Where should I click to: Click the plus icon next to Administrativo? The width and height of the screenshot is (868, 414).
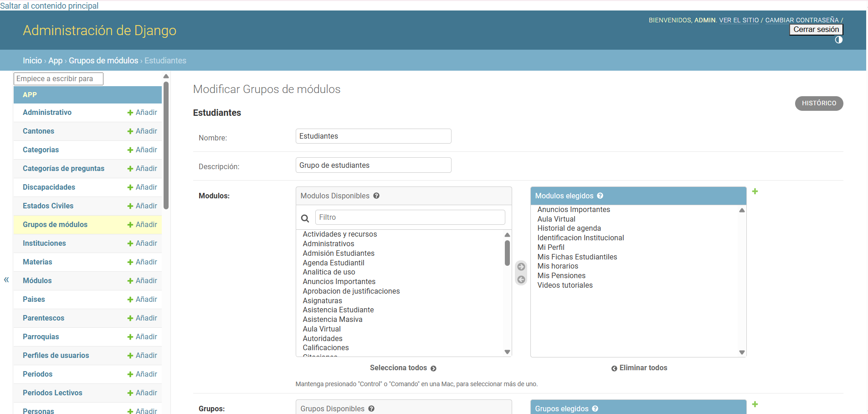click(x=130, y=113)
